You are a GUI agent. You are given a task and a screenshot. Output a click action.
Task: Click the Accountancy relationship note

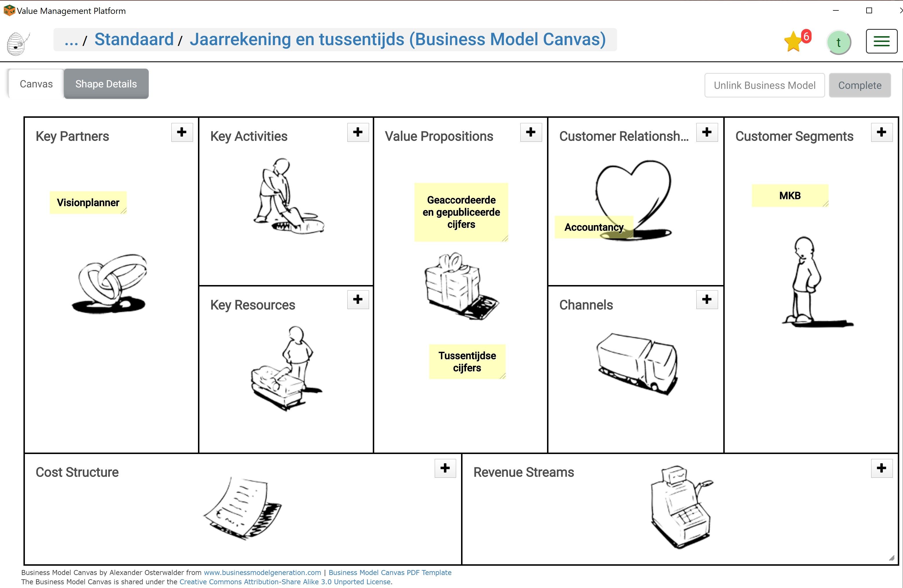593,226
